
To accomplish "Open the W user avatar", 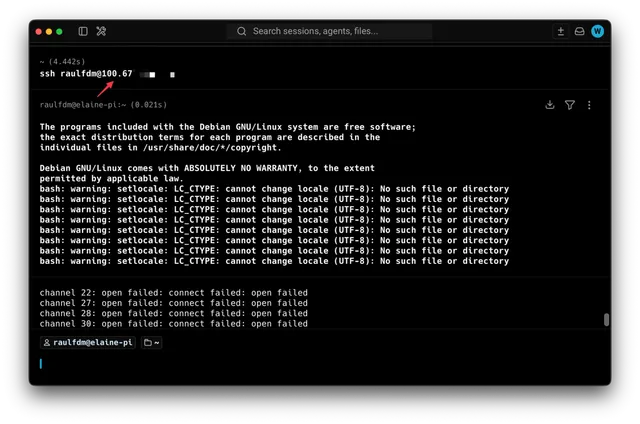I will coord(598,31).
